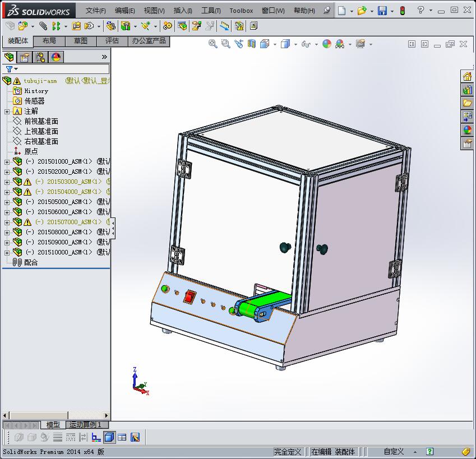Expand the 201503000_ASM<1> tree node
476x459 pixels.
(x=7, y=182)
